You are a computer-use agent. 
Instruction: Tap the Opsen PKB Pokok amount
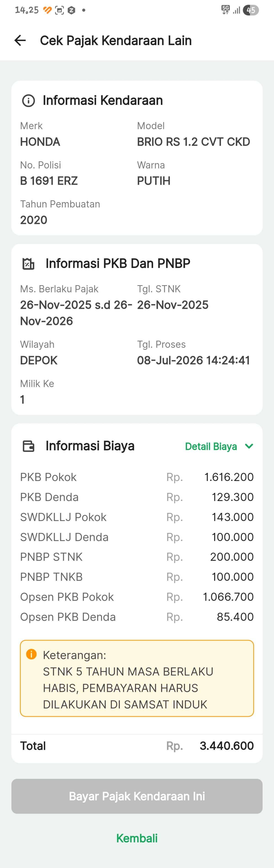[228, 597]
